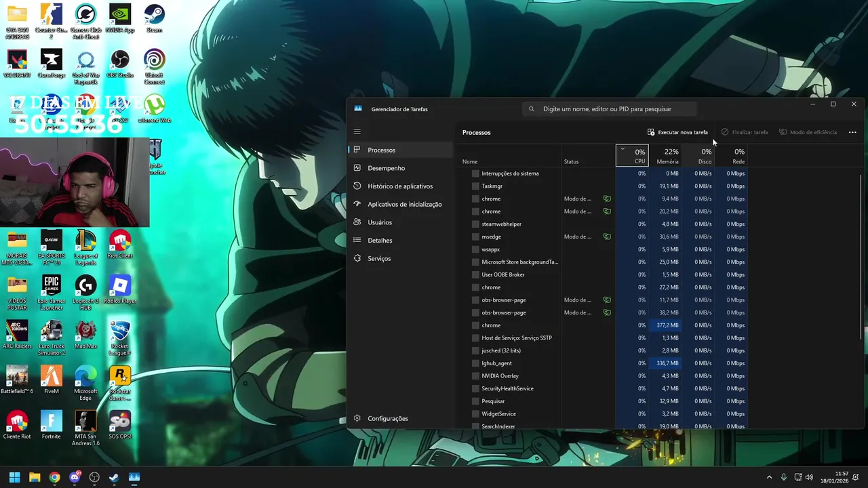Open the Rocket League shortcut
The height and width of the screenshot is (488, 868).
click(120, 338)
